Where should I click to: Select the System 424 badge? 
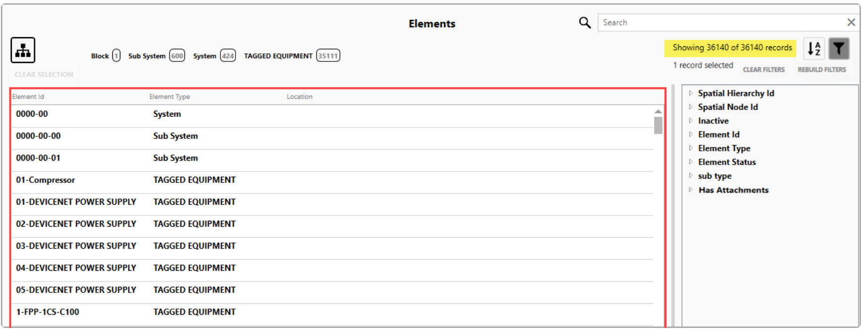pyautogui.click(x=214, y=55)
